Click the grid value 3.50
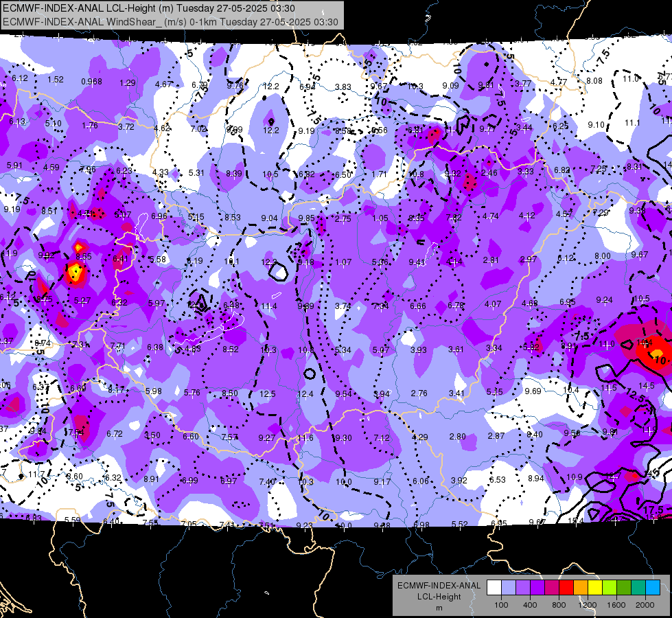 152,435
